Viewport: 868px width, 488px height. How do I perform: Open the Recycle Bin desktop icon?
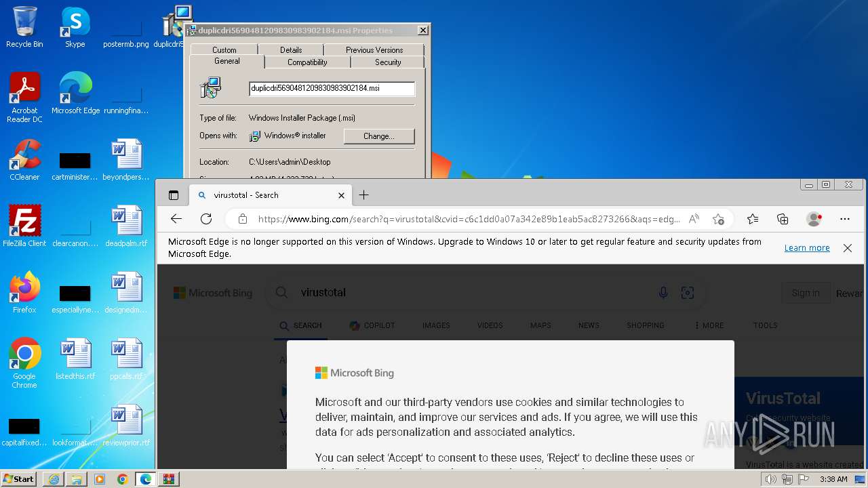(x=24, y=28)
